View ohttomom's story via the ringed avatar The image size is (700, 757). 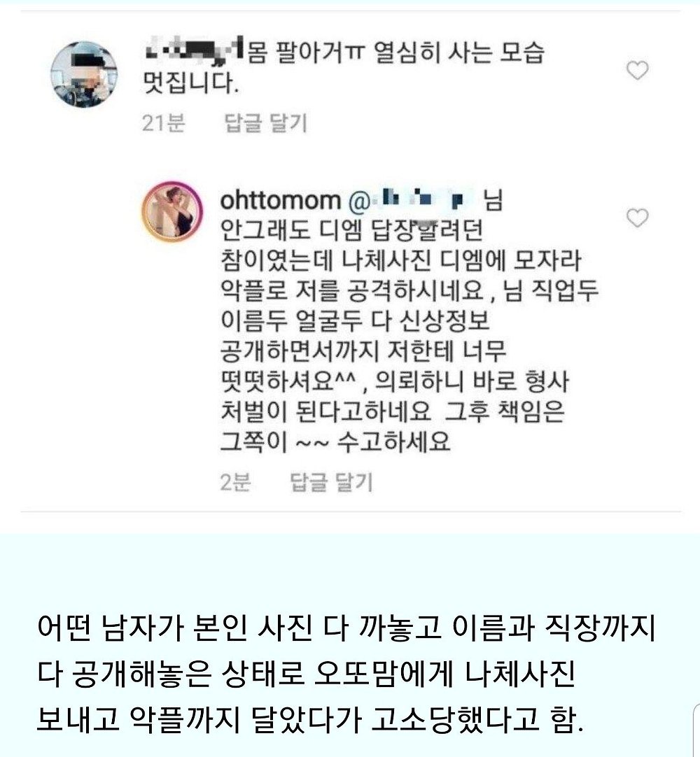tap(172, 211)
